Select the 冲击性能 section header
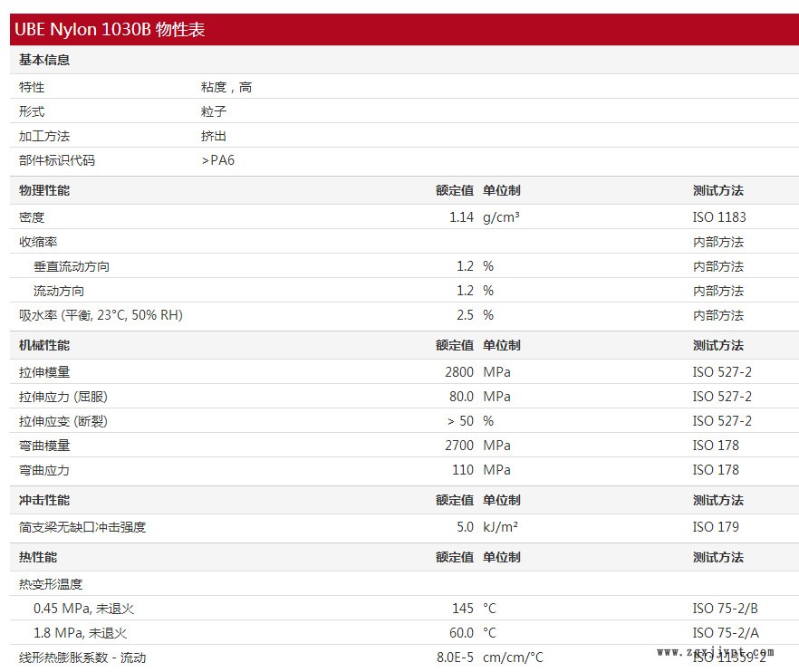This screenshot has height=672, width=799. [44, 500]
